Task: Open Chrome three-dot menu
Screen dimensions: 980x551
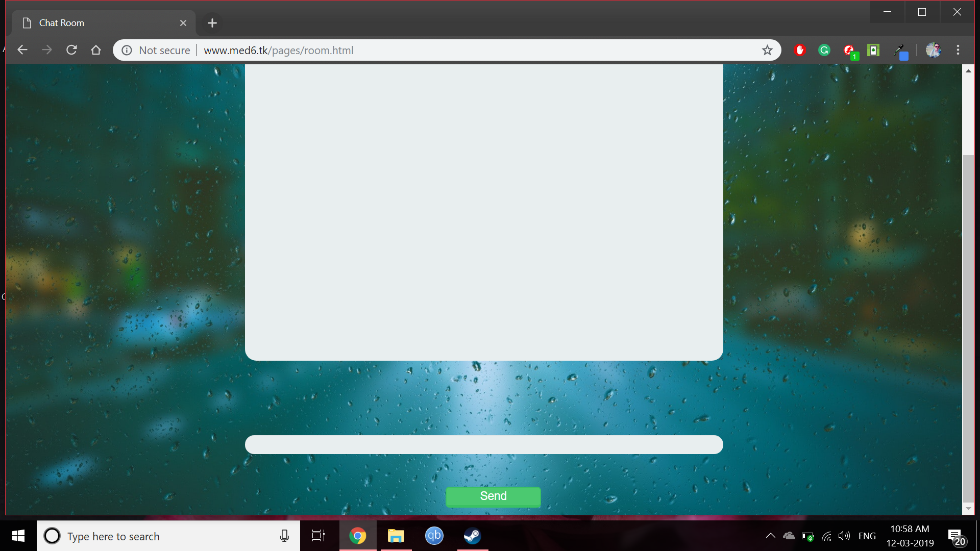Action: (958, 50)
